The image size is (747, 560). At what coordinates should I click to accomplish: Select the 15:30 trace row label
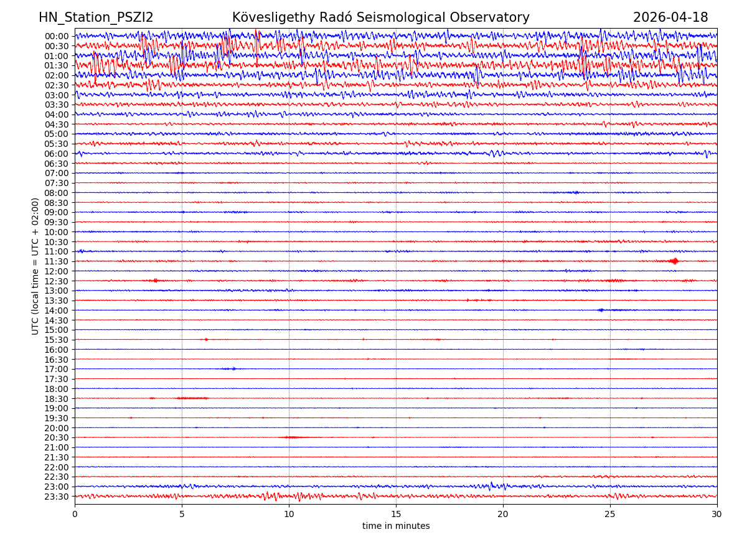56,340
